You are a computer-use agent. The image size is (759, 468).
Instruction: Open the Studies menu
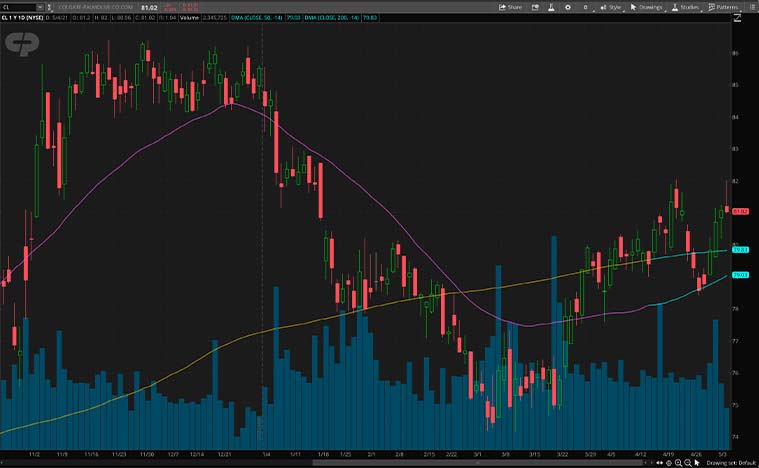pyautogui.click(x=687, y=7)
